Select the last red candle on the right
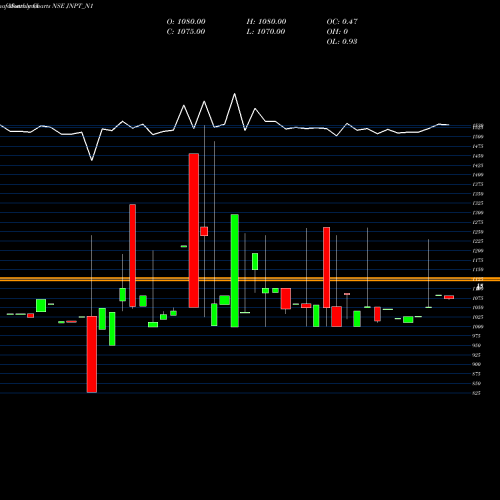 click(x=449, y=297)
